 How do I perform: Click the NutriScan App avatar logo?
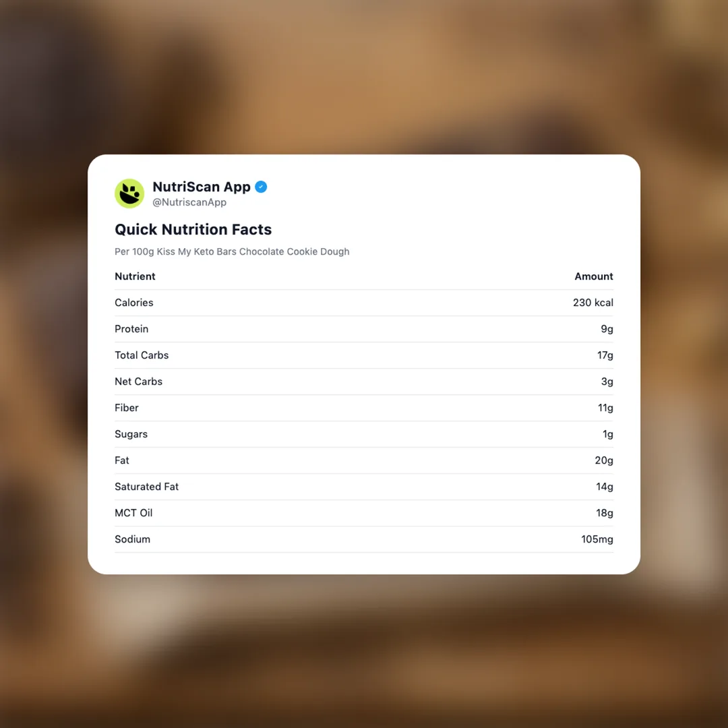point(129,193)
